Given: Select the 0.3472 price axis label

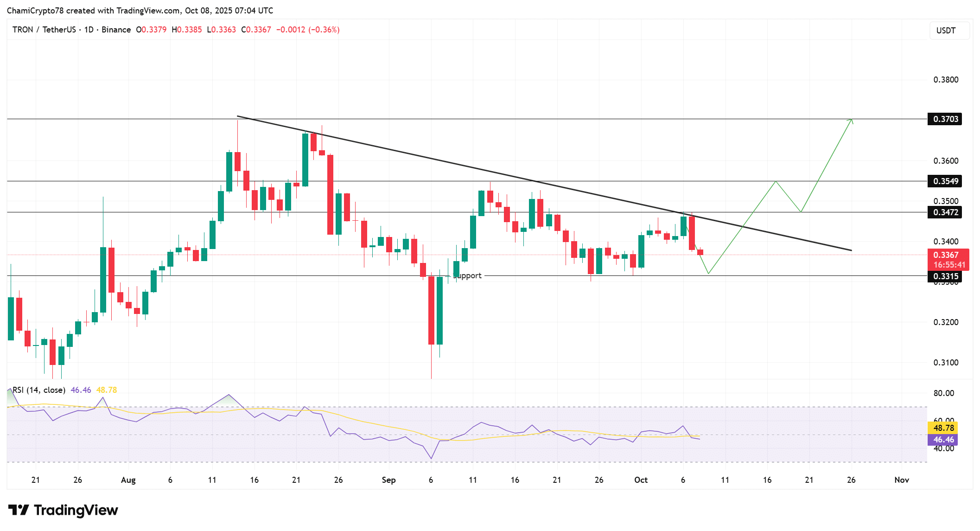Looking at the screenshot, I should coord(945,212).
